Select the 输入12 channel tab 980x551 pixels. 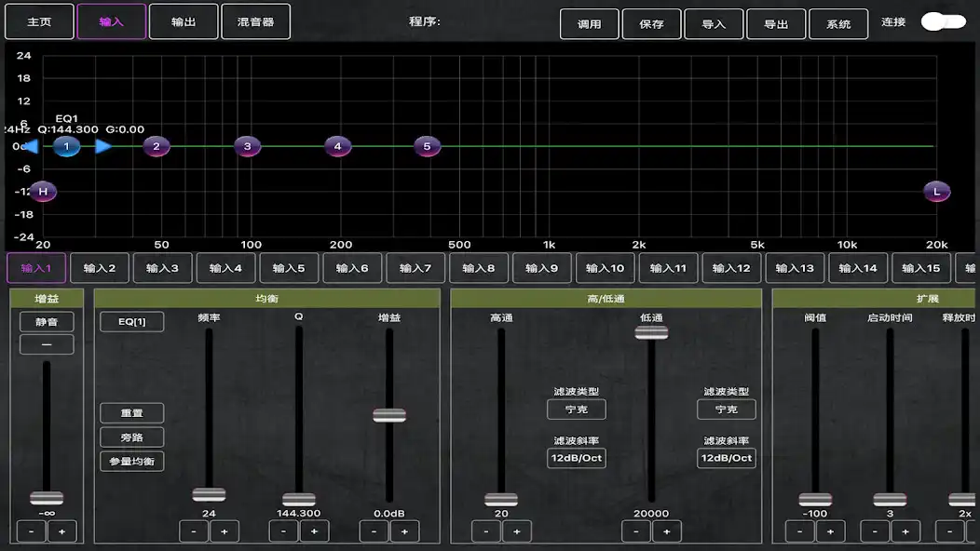click(x=731, y=268)
